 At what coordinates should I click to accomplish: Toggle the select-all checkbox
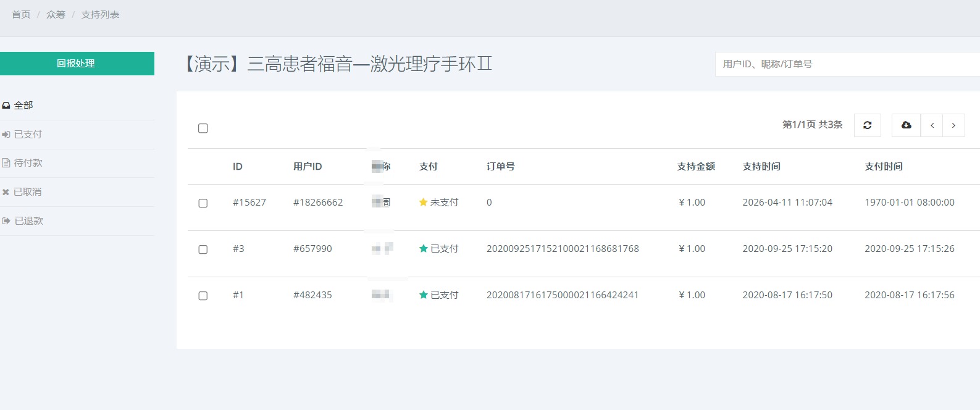point(203,128)
